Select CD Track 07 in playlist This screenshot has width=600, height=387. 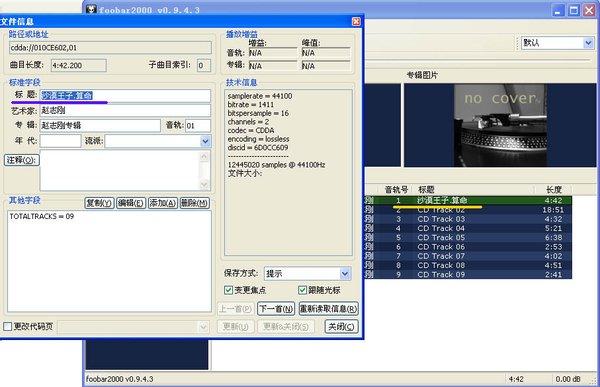point(468,256)
